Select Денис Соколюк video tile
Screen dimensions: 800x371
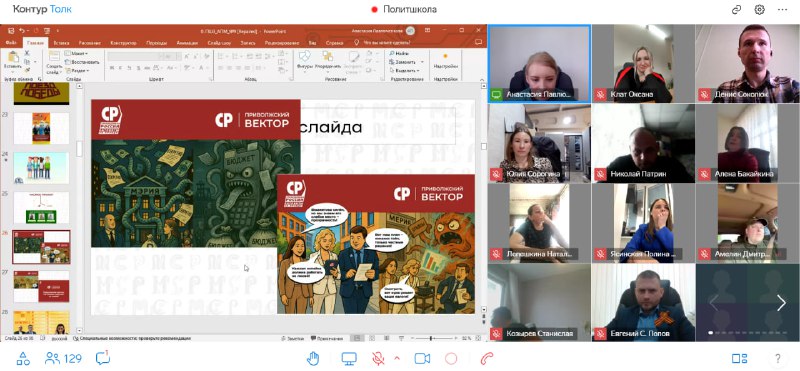point(747,64)
